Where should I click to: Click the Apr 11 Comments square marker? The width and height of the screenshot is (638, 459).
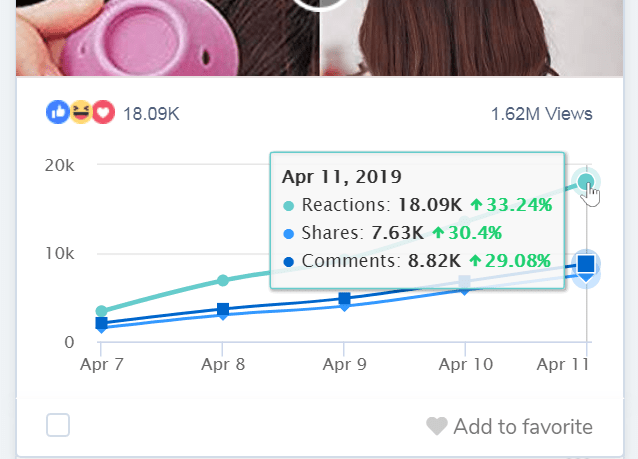(586, 264)
